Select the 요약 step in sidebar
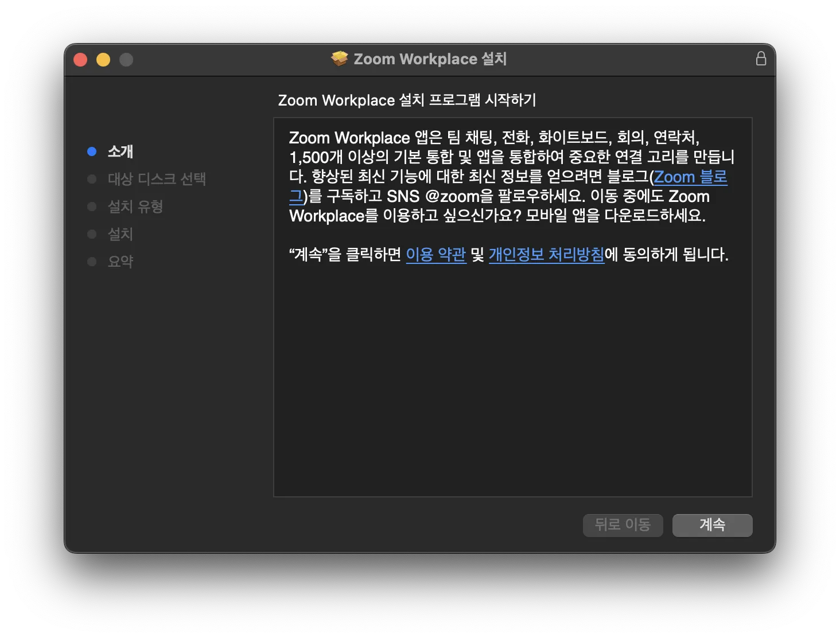 tap(120, 262)
